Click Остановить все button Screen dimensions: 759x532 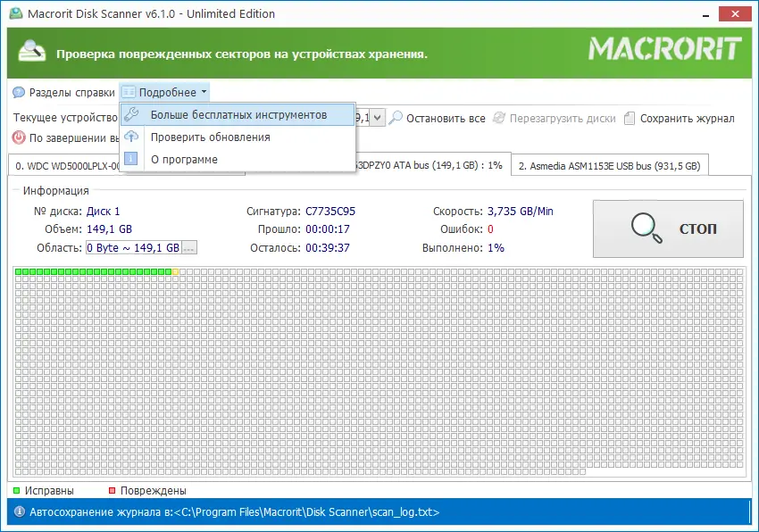(438, 118)
